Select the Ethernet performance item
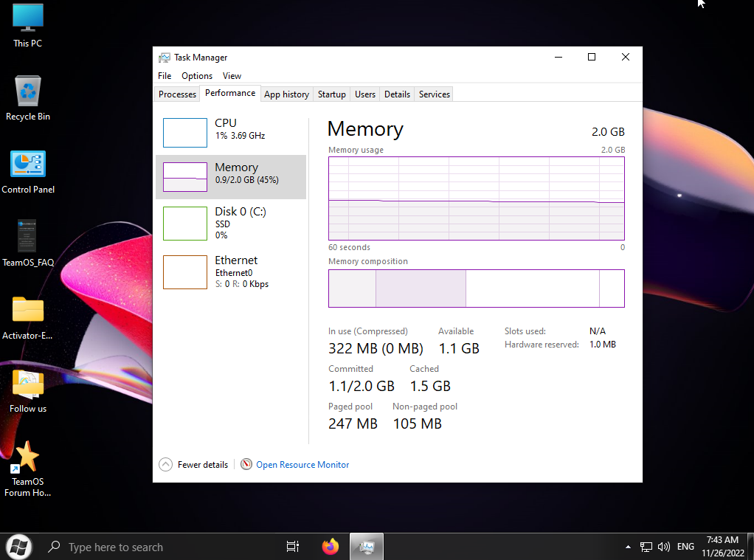Image resolution: width=754 pixels, height=560 pixels. pos(231,272)
